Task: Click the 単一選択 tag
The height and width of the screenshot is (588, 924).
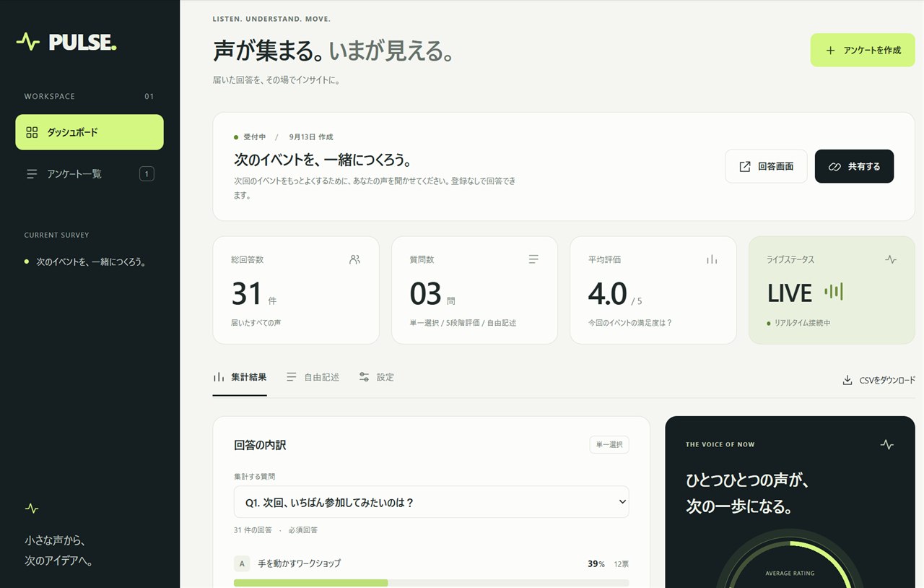Action: pyautogui.click(x=609, y=445)
